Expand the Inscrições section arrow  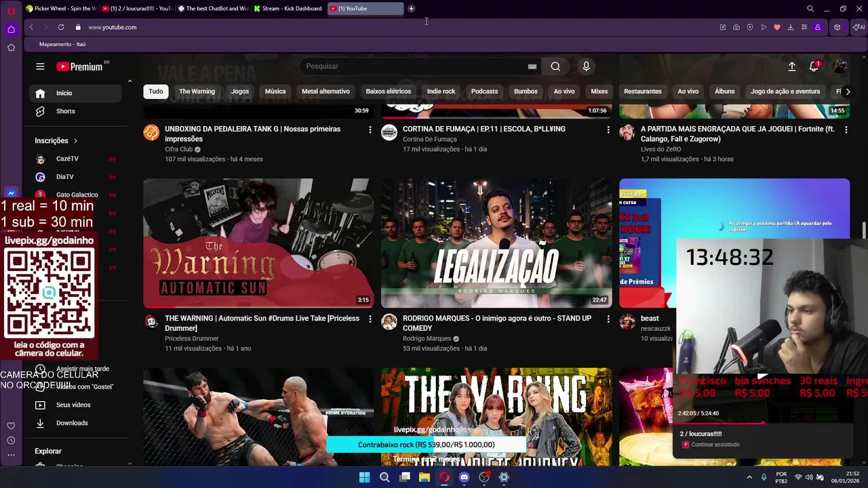(x=75, y=141)
